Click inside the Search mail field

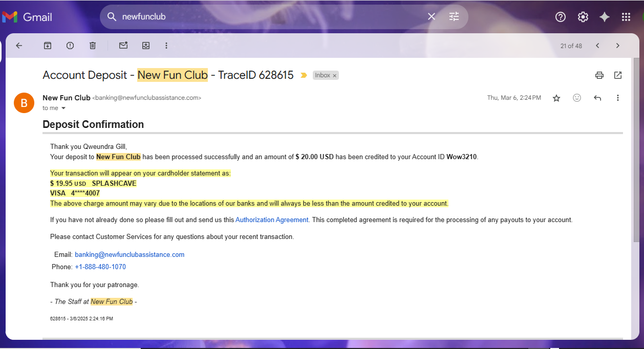pos(271,17)
